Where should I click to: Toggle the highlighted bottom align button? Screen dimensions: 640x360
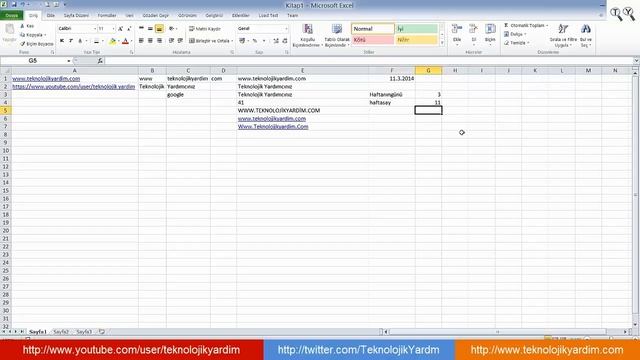[x=159, y=29]
